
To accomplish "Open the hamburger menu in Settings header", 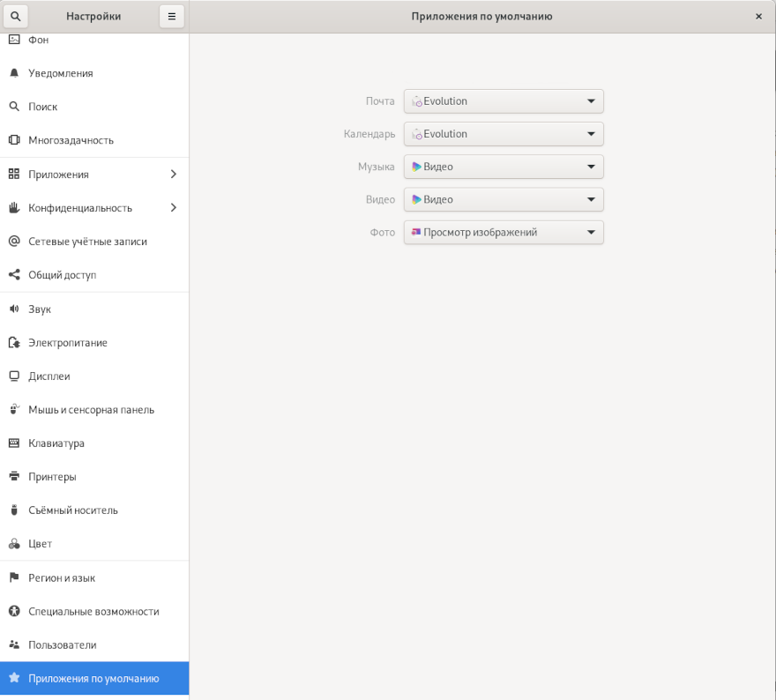I will click(x=172, y=16).
